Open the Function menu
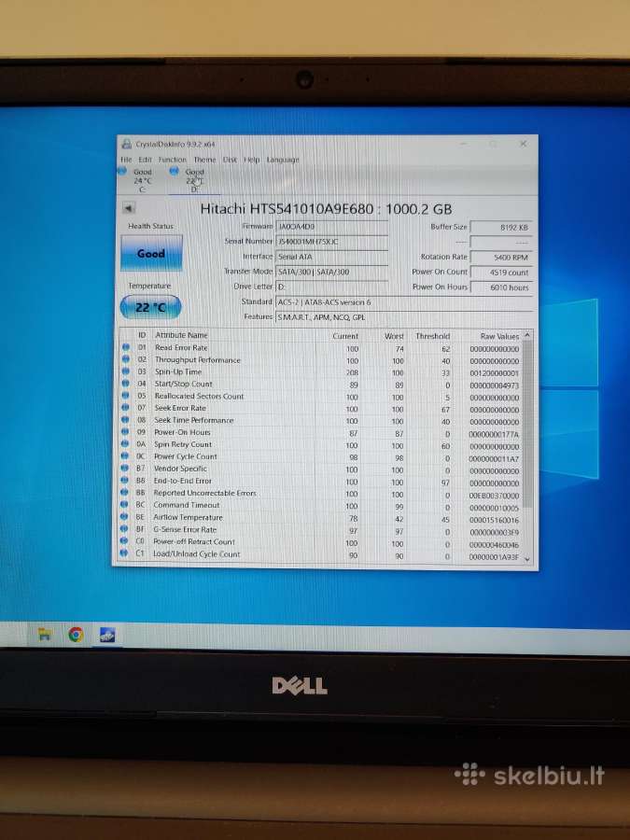 (x=173, y=160)
